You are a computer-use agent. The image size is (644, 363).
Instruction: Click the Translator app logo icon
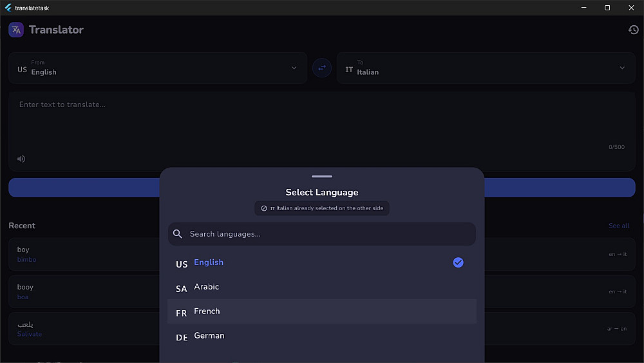click(x=16, y=30)
